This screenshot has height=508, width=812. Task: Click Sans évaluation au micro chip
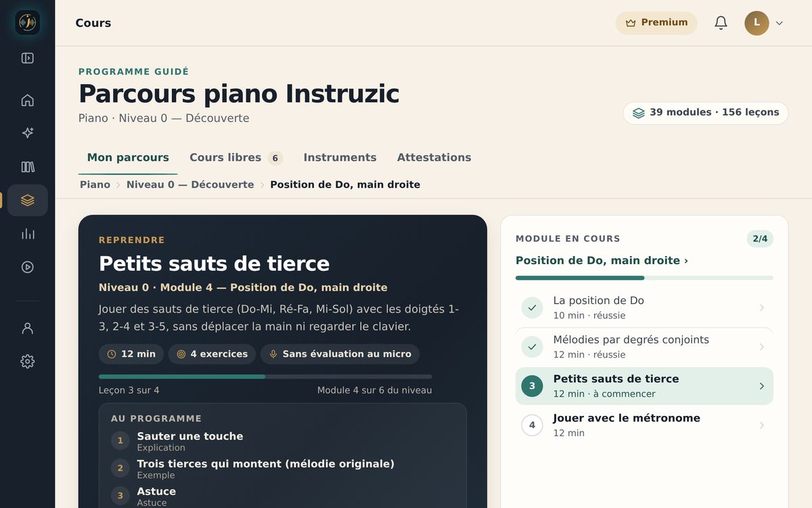point(340,354)
